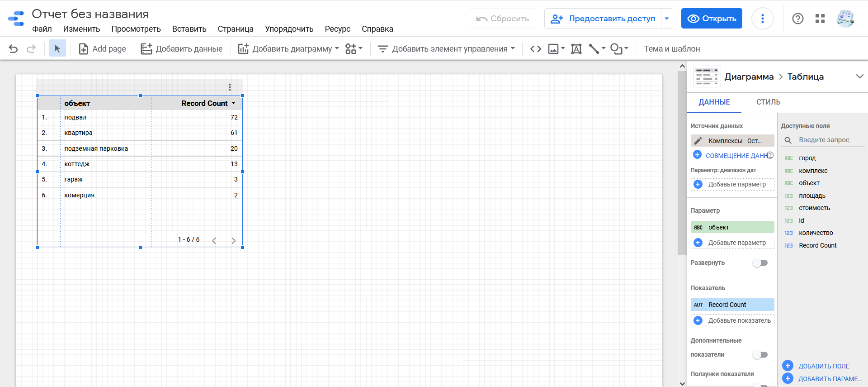Click the Record Count sort arrow in table header
868x387 pixels.
pyautogui.click(x=234, y=103)
